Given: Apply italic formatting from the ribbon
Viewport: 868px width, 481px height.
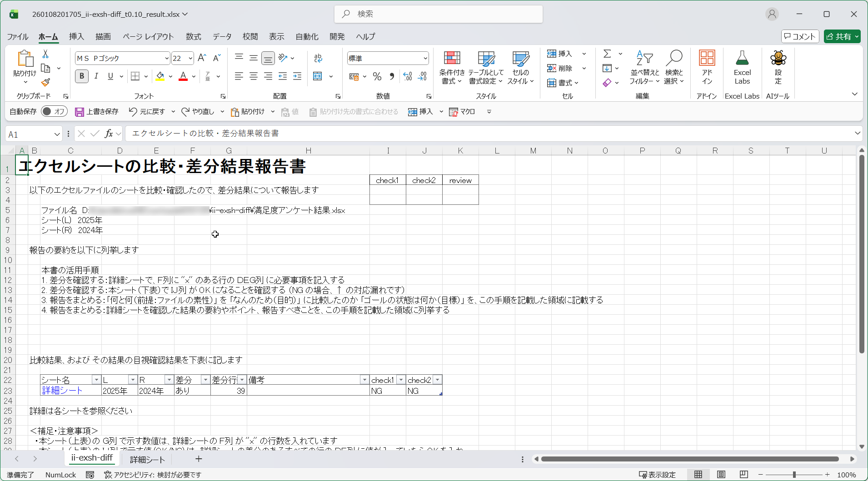Looking at the screenshot, I should coord(96,76).
